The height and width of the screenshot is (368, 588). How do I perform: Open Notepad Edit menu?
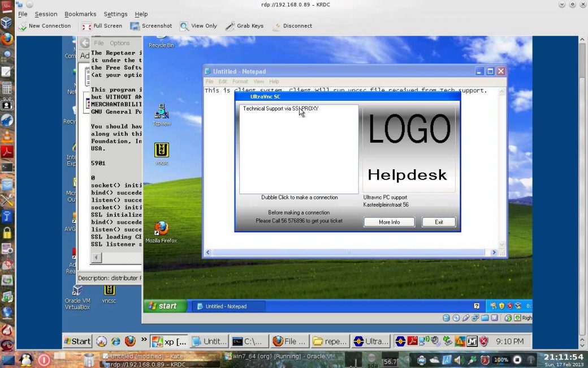pos(223,82)
